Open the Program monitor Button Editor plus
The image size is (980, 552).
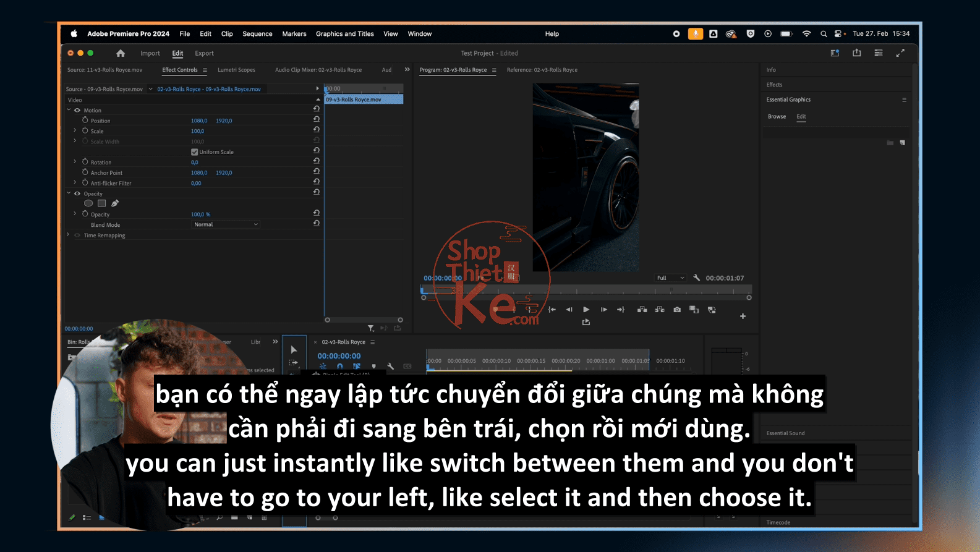pos(743,316)
